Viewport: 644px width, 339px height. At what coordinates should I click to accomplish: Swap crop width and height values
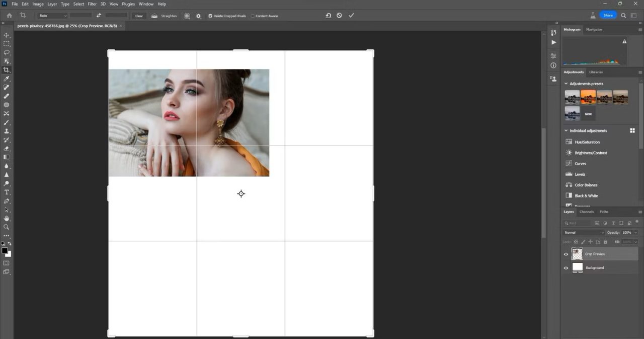tap(99, 16)
